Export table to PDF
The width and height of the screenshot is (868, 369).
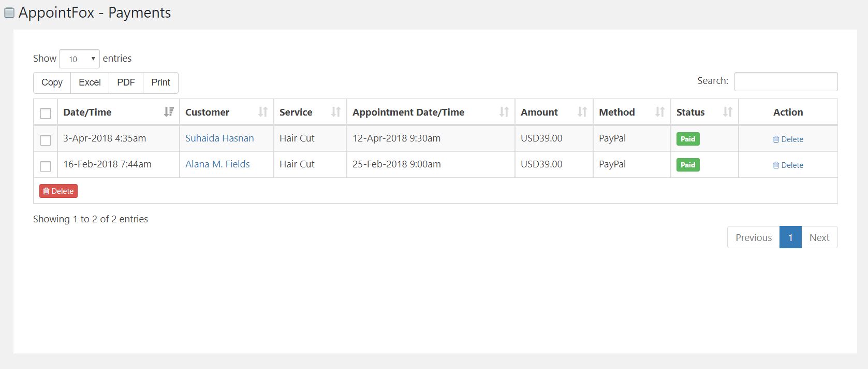[126, 82]
